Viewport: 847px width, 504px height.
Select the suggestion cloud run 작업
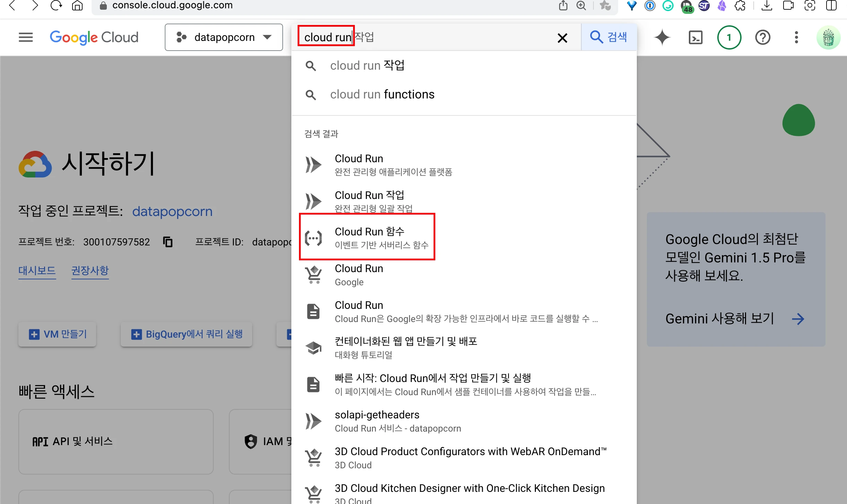coord(464,66)
